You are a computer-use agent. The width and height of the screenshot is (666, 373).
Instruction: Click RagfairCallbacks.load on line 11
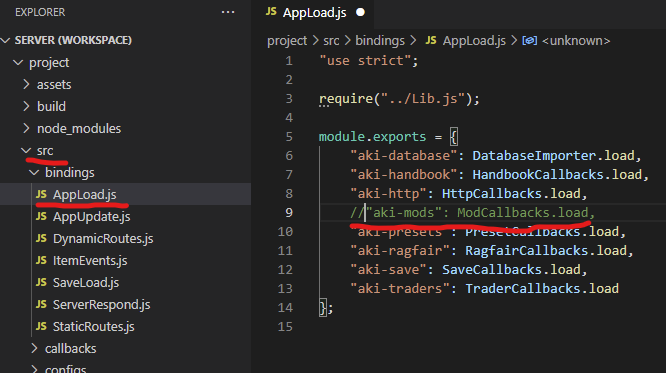click(x=545, y=251)
